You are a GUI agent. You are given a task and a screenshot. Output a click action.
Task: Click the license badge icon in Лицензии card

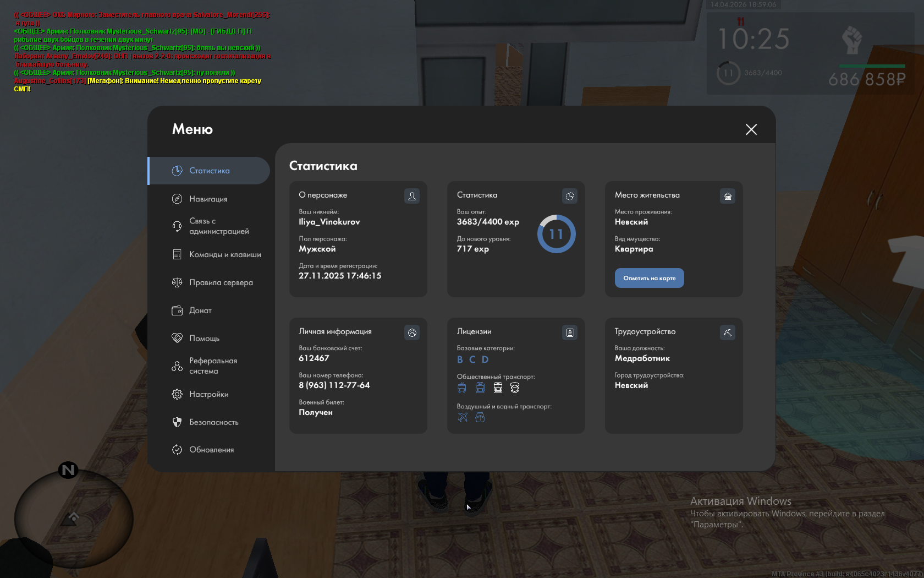(x=569, y=332)
